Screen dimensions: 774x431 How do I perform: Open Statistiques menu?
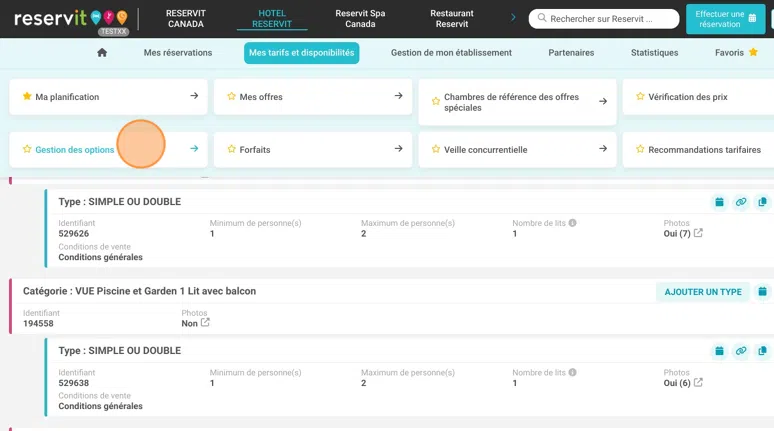tap(655, 53)
